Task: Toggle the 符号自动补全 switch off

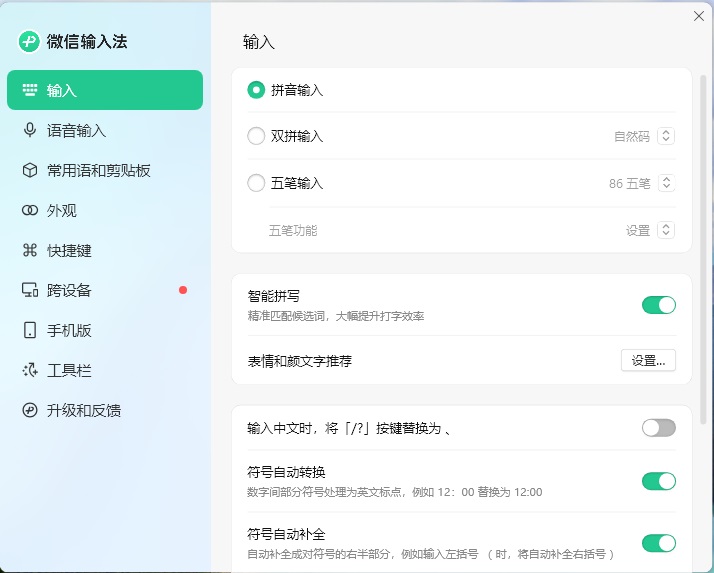Action: [x=658, y=543]
